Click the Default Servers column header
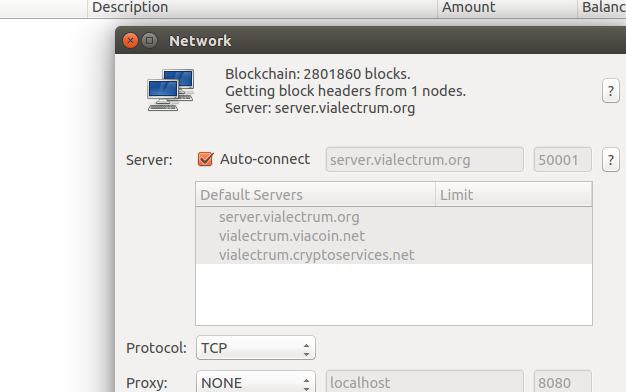The image size is (626, 392). 315,195
